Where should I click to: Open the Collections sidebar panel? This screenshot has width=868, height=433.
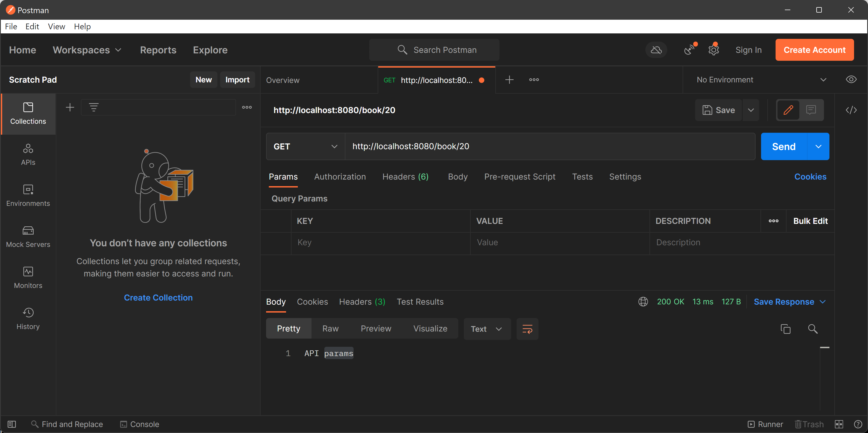coord(28,114)
